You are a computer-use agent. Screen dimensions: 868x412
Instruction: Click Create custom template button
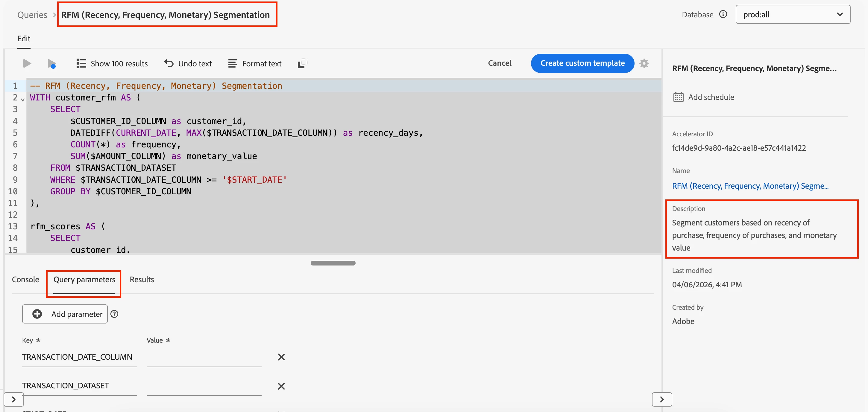(582, 63)
